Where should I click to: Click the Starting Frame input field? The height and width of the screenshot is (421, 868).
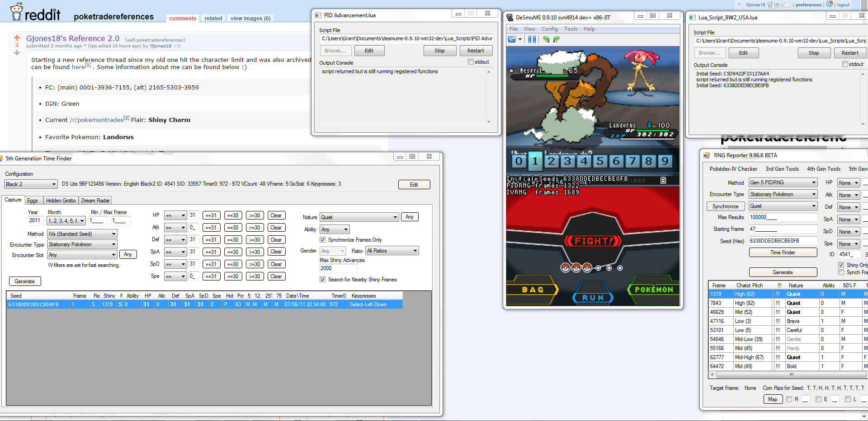coord(783,229)
